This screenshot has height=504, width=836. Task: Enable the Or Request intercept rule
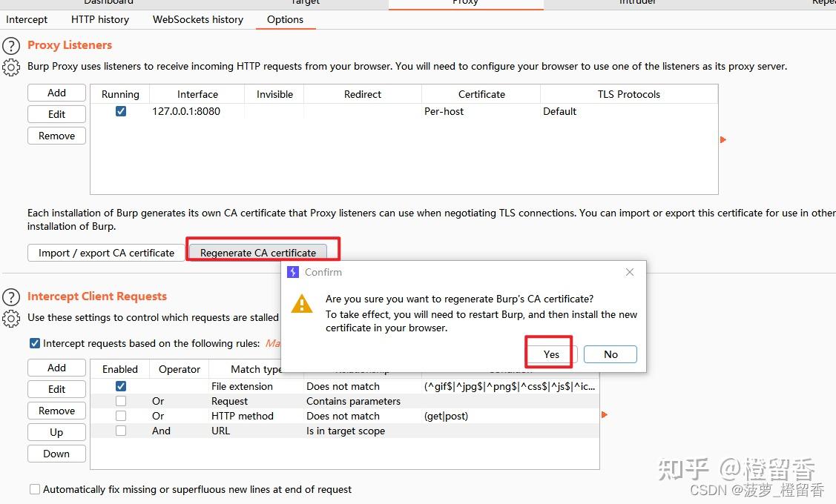point(121,401)
